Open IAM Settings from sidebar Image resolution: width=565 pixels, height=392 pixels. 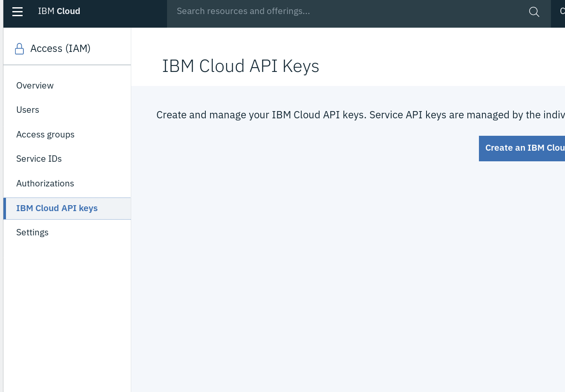click(x=32, y=232)
